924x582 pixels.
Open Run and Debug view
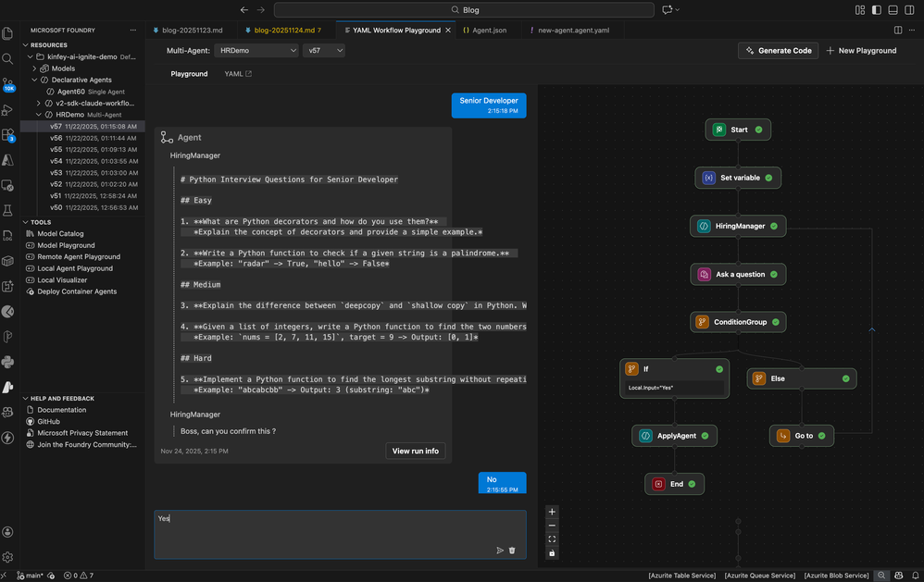click(x=7, y=110)
